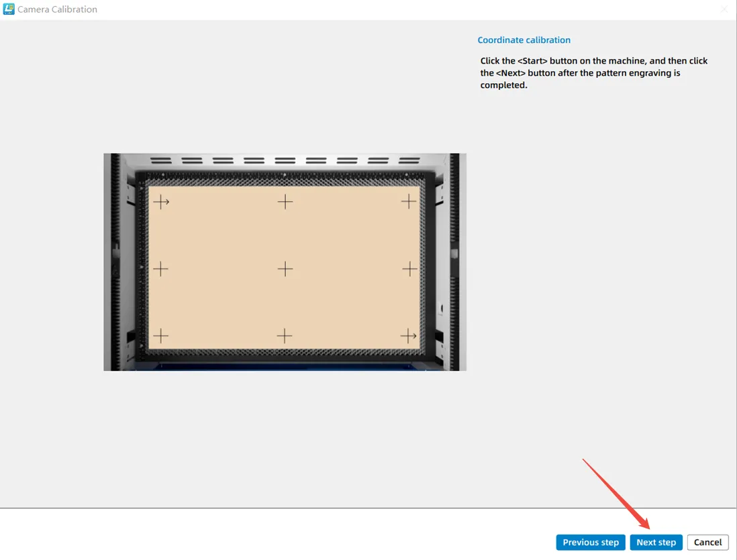Select the top-left crosshair with arrow
Viewport: 737px width, 560px height.
pyautogui.click(x=160, y=201)
